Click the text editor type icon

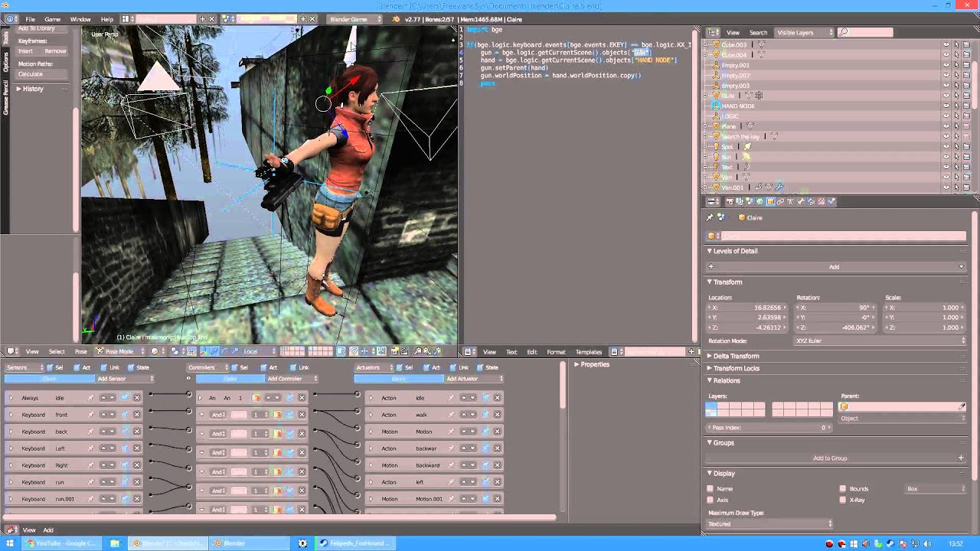coord(472,351)
